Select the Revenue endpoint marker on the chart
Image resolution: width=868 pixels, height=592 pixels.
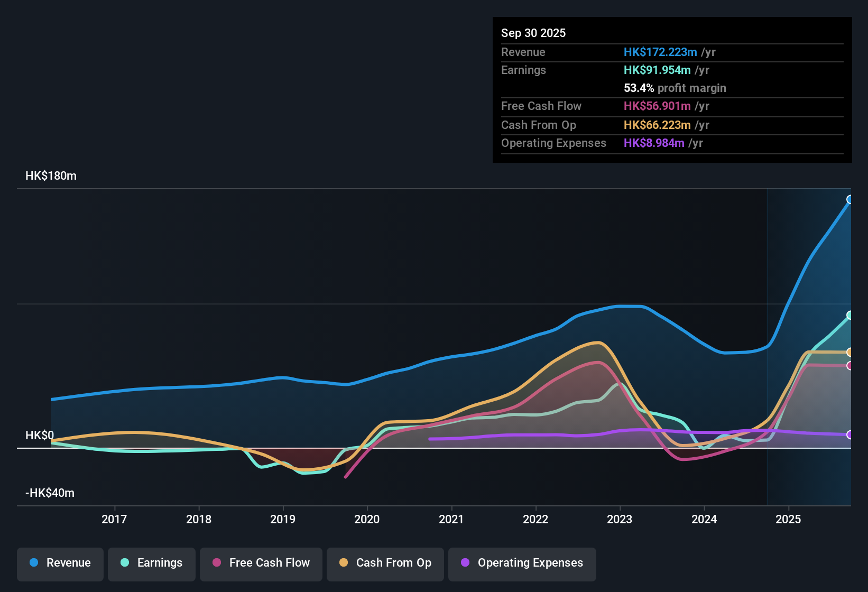click(849, 200)
